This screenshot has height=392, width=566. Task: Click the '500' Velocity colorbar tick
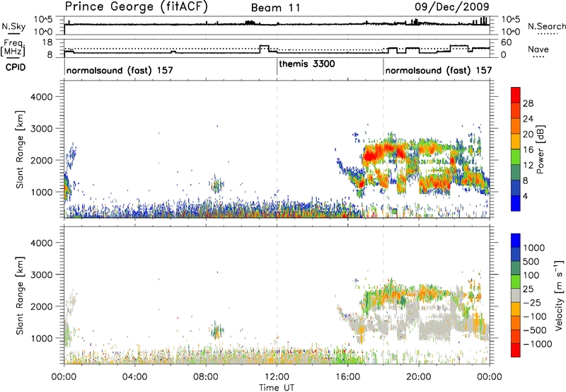(531, 261)
